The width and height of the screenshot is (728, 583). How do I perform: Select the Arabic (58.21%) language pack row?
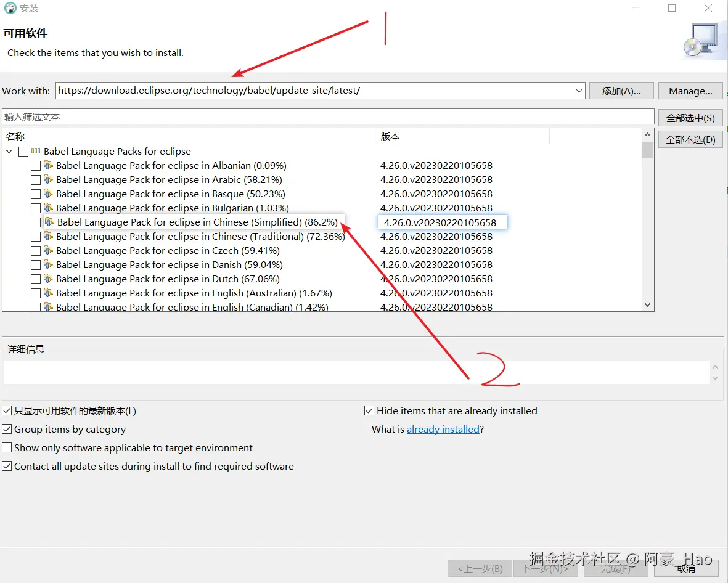click(x=169, y=179)
